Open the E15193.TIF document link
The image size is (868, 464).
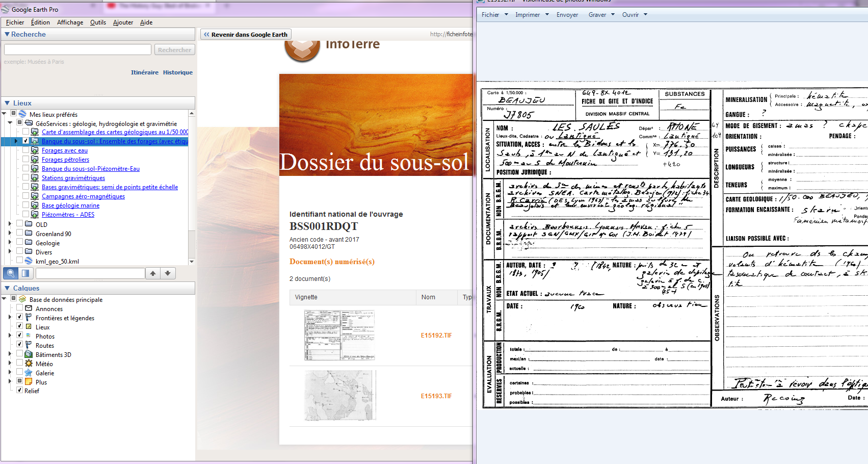click(436, 396)
